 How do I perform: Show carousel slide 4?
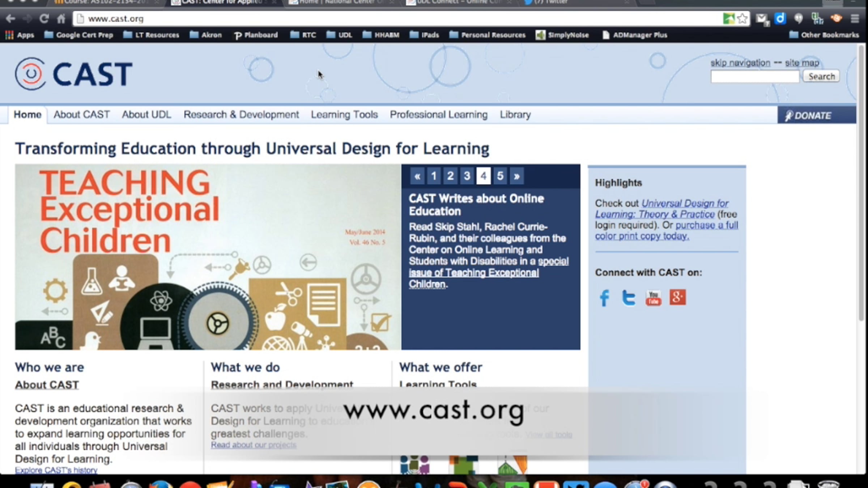click(484, 176)
